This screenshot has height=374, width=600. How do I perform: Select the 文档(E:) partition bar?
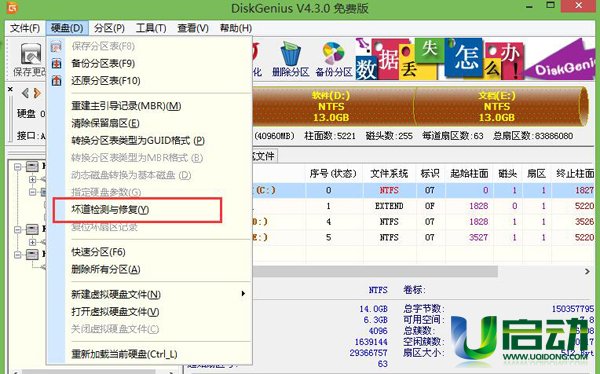[x=501, y=106]
